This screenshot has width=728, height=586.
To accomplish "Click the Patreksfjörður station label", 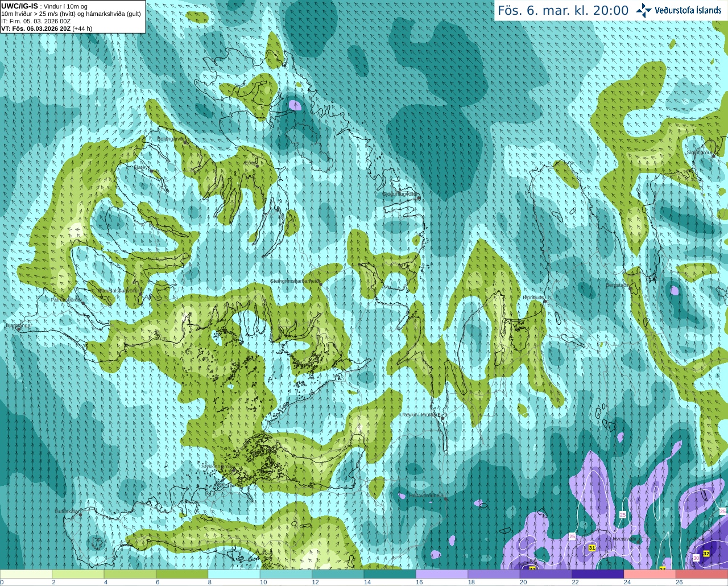I will [67, 299].
